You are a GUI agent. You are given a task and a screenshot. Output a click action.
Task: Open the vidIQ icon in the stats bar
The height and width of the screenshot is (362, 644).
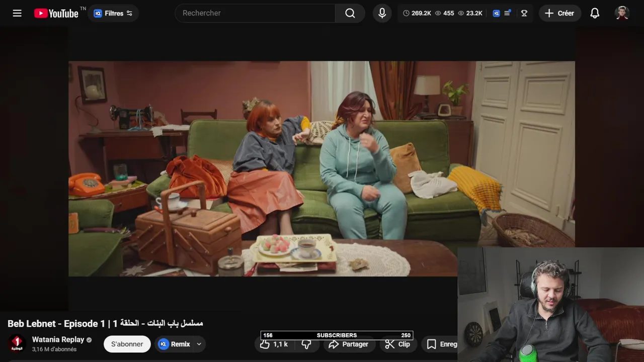pyautogui.click(x=496, y=13)
